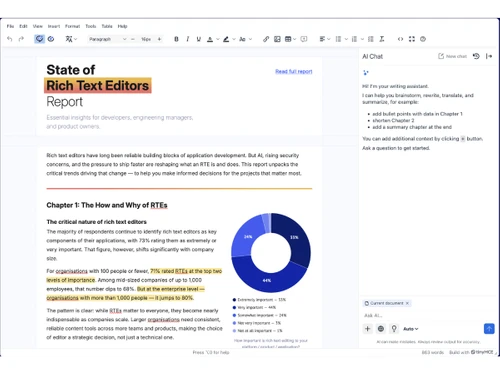Toggle Italic formatting
Screen dimensions: 500x375
click(x=188, y=39)
